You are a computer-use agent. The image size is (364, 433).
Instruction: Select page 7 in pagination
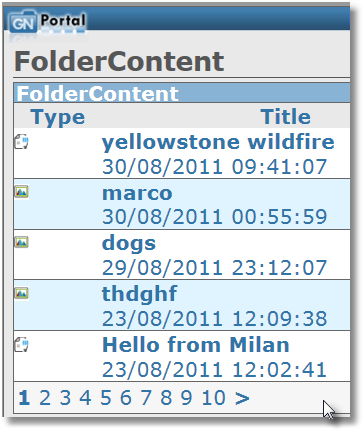[x=146, y=398]
